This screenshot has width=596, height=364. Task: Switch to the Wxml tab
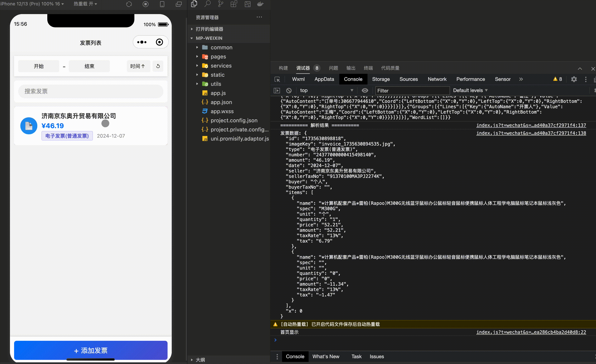[298, 79]
